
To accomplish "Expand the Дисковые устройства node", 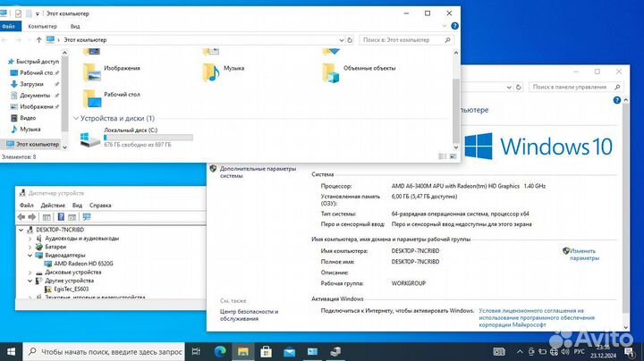I will point(30,273).
